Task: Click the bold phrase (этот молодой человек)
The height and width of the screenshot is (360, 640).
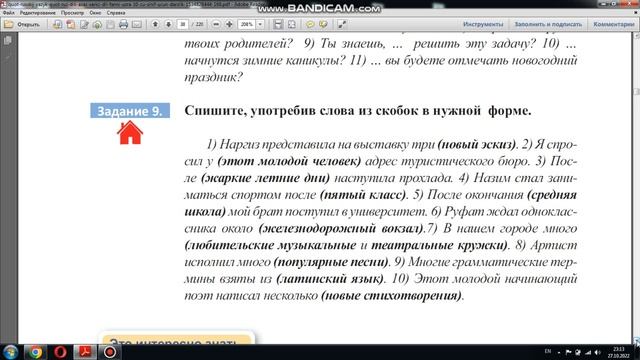Action: 289,161
